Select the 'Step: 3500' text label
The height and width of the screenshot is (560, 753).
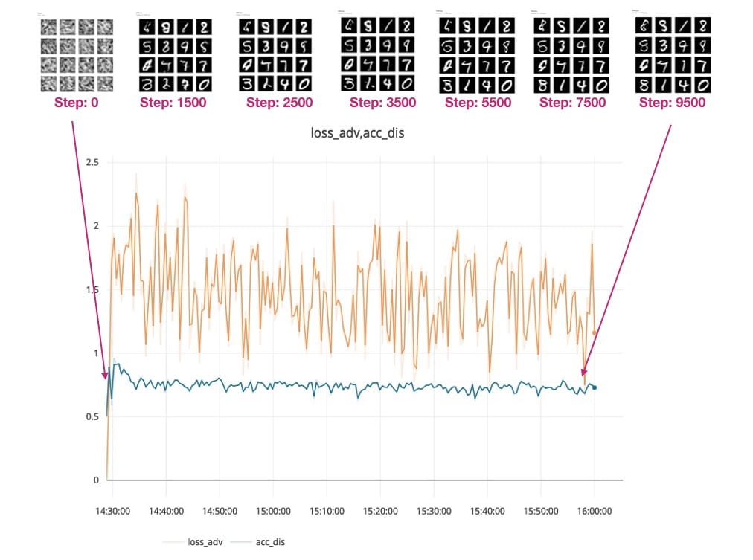382,103
